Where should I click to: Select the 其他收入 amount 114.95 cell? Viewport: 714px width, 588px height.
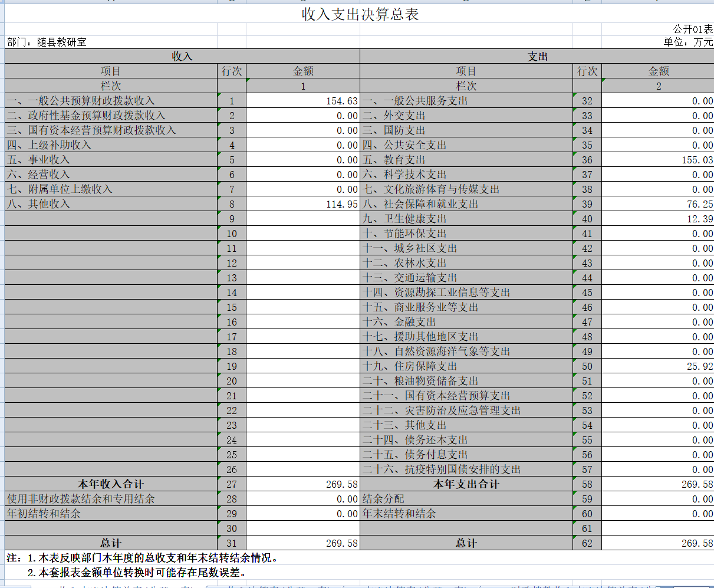coord(303,204)
